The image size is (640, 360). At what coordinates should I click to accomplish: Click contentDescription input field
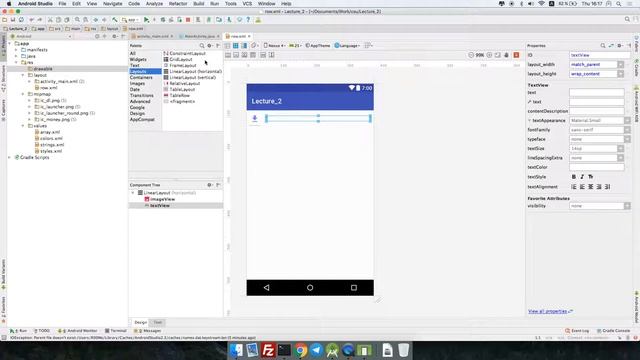pyautogui.click(x=597, y=111)
